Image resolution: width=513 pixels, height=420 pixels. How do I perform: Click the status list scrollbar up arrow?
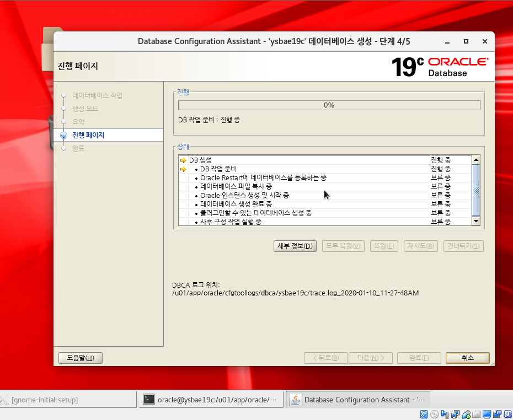coord(476,160)
